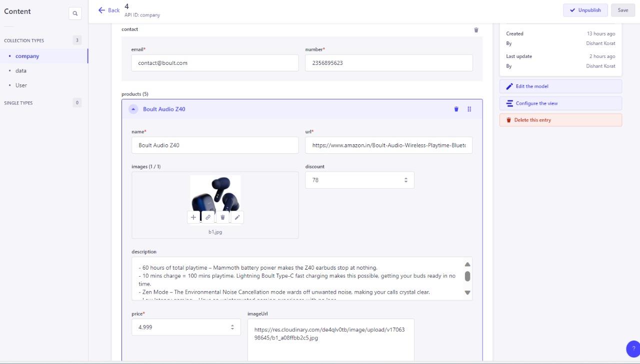Open the content search icon
Image resolution: width=640 pixels, height=364 pixels.
click(75, 13)
